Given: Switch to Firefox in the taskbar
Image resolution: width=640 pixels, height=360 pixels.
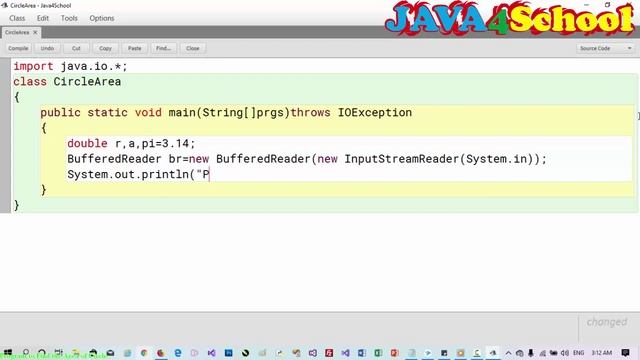Looking at the screenshot, I should pyautogui.click(x=160, y=353).
